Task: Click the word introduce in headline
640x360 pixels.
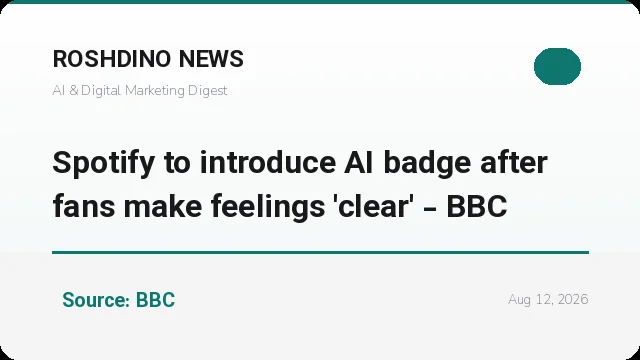Action: click(x=268, y=162)
